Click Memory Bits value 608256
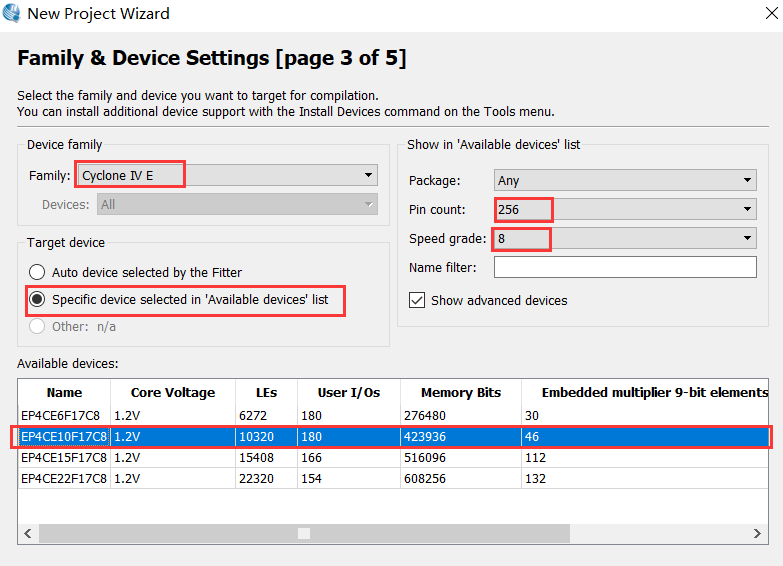 425,479
